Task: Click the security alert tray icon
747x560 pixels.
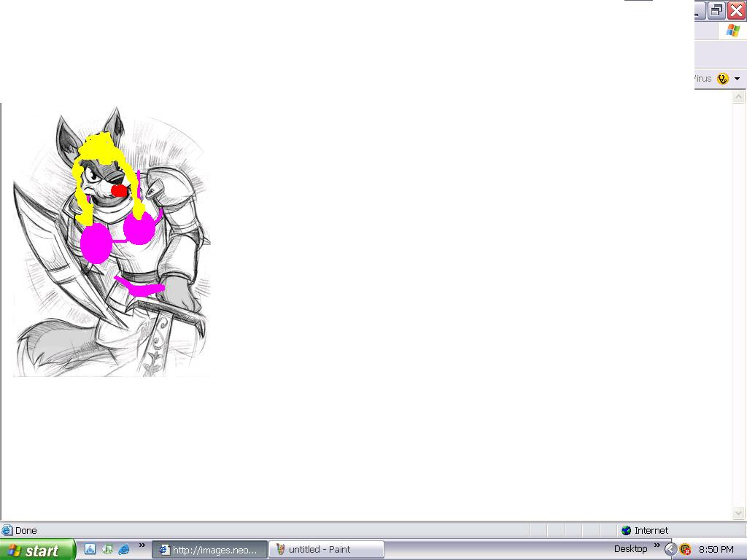Action: [x=685, y=549]
